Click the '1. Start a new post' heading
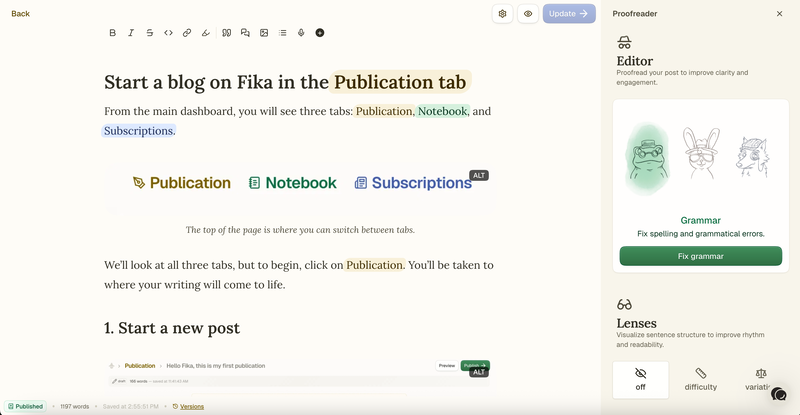800x415 pixels. (x=172, y=328)
